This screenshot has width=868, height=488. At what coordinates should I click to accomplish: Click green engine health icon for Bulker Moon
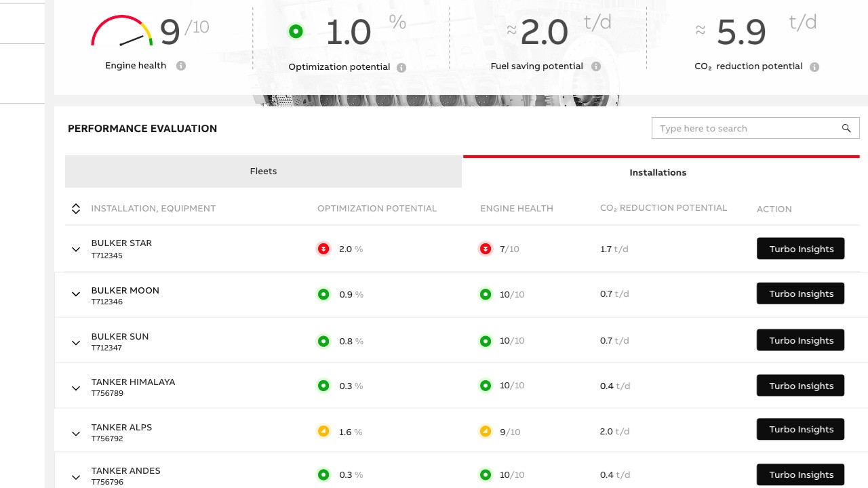(x=486, y=294)
